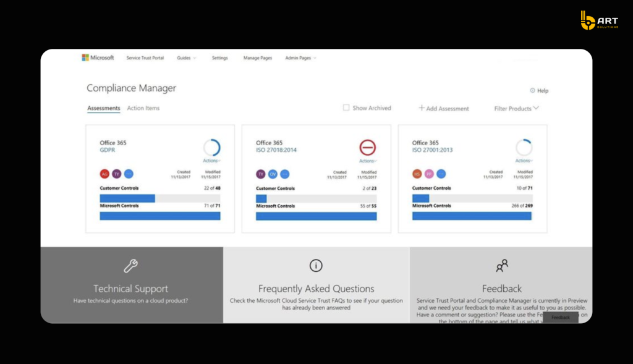
Task: Open Actions dropdown on ISO 27018:2014 card
Action: [x=368, y=161]
